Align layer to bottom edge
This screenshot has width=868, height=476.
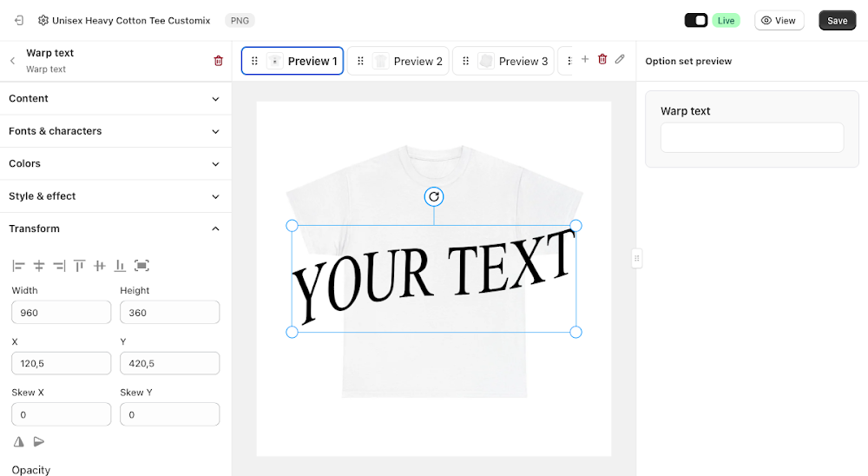click(x=120, y=266)
